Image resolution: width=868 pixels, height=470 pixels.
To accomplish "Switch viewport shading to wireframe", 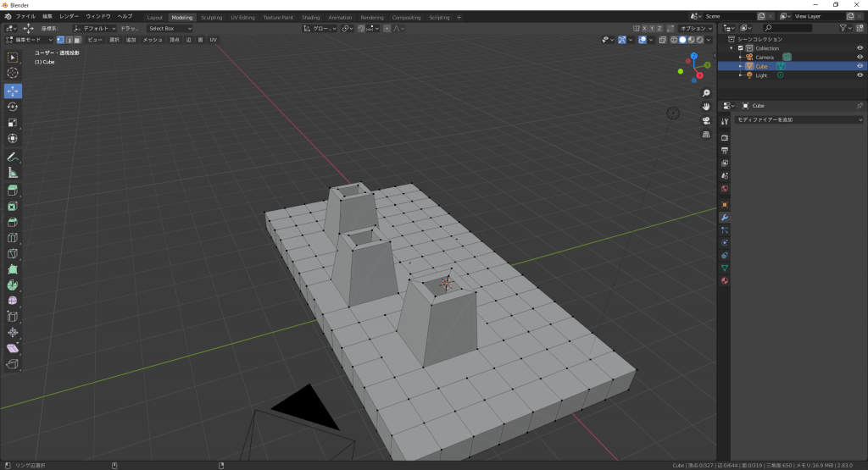I will 674,40.
